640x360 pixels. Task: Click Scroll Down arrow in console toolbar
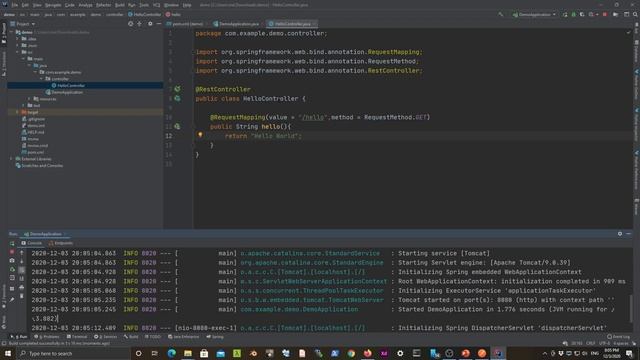(22, 261)
